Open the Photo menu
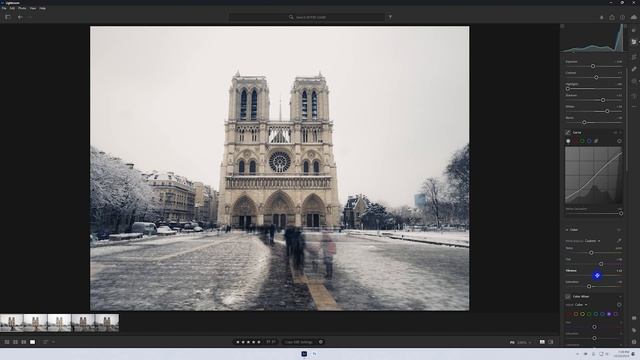This screenshot has height=360, width=640. click(x=22, y=8)
